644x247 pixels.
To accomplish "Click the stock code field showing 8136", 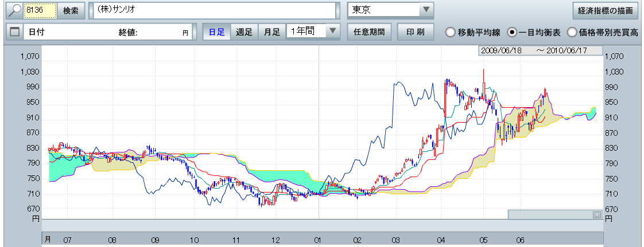I will pyautogui.click(x=40, y=11).
